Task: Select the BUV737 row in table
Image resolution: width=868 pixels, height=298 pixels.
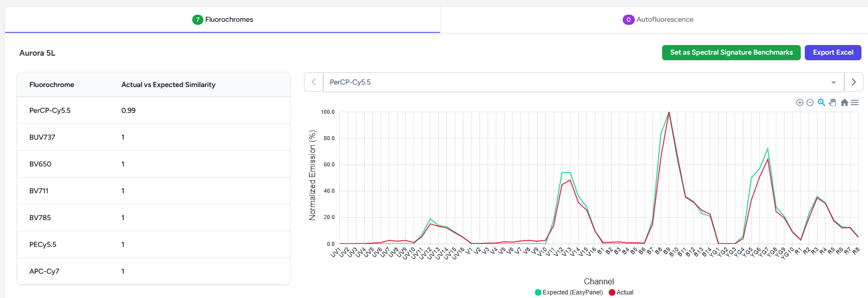Action: click(x=153, y=137)
